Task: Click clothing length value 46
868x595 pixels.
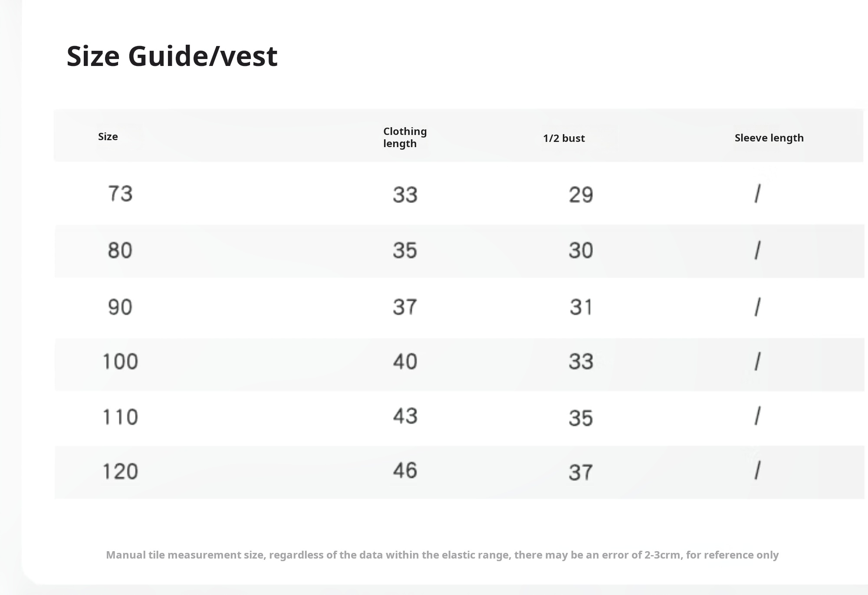Action: tap(405, 470)
